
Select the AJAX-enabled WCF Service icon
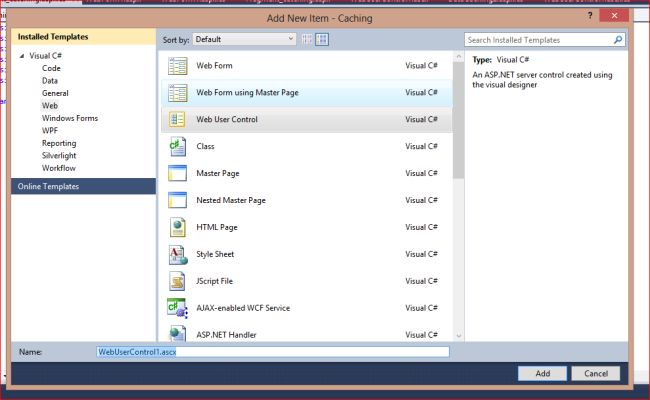(x=177, y=308)
